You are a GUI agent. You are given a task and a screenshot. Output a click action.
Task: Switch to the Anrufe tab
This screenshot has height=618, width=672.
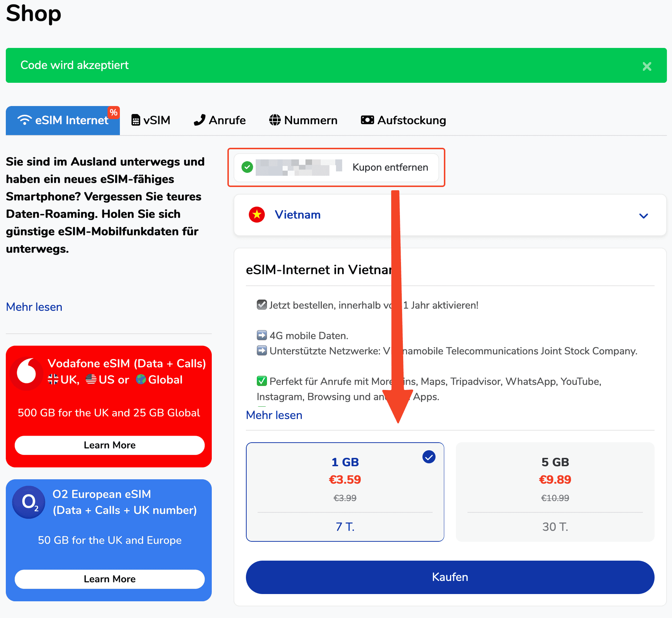[x=220, y=120]
